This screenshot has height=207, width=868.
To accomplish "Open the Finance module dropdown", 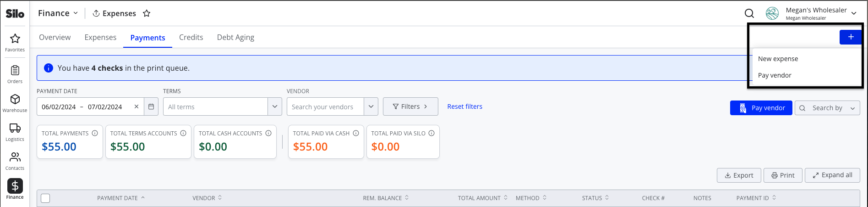I will [58, 13].
